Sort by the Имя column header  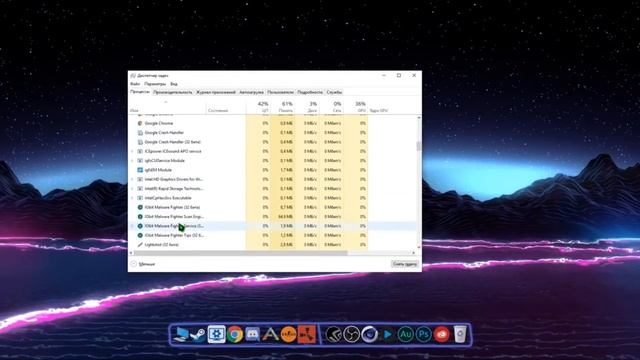point(167,107)
